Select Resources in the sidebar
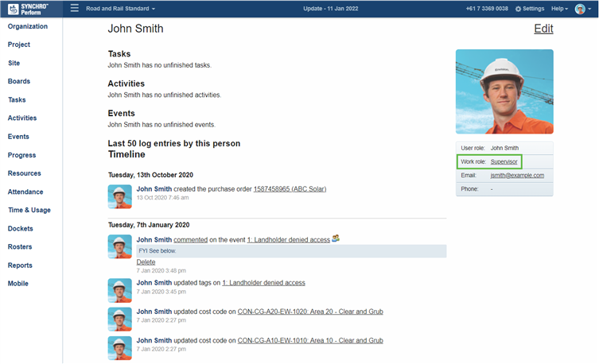Viewport: 599px width, 364px height. coord(24,173)
